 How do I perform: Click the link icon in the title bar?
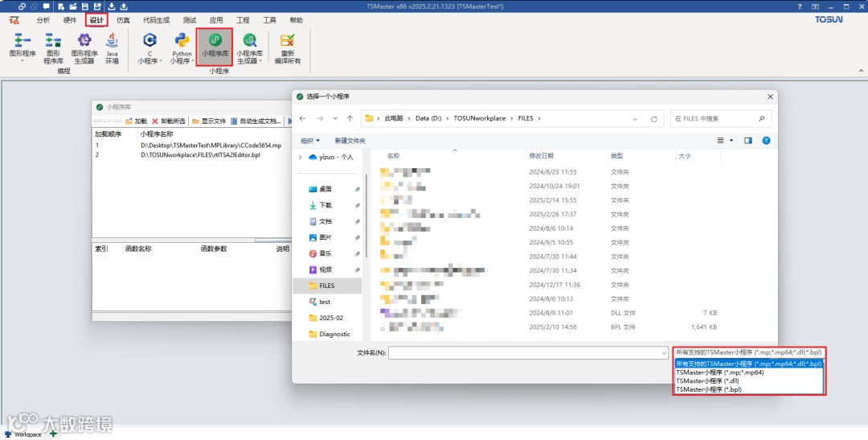[x=22, y=6]
